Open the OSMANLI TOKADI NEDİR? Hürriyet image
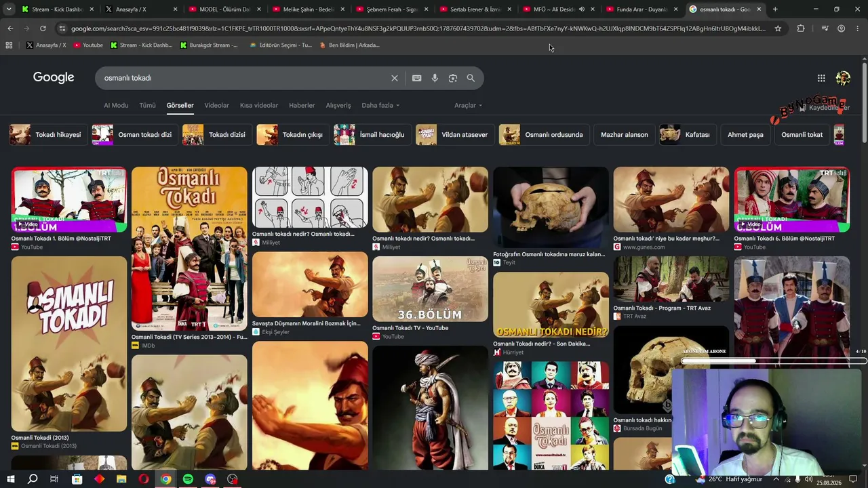The width and height of the screenshot is (868, 488). coord(551,304)
